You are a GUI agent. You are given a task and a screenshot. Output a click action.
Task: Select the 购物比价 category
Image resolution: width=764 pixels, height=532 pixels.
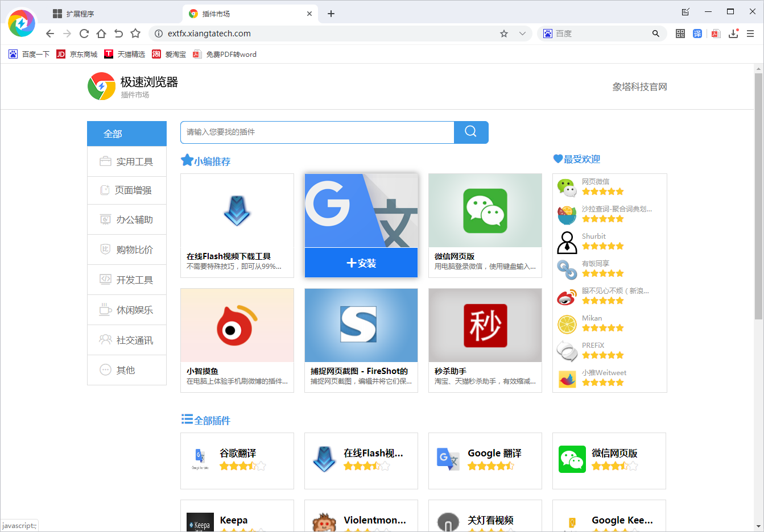pos(127,250)
